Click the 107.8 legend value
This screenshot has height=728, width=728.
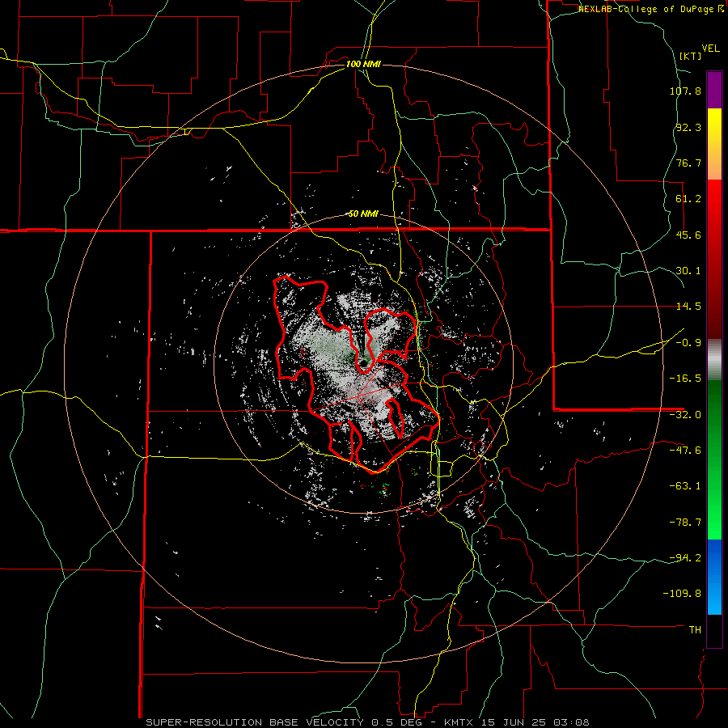pyautogui.click(x=685, y=91)
